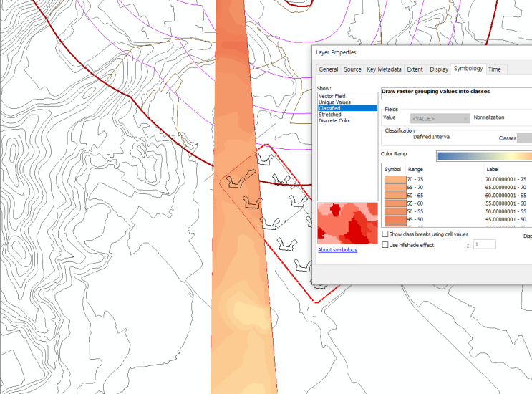
Task: Switch to the General tab
Action: tap(329, 69)
